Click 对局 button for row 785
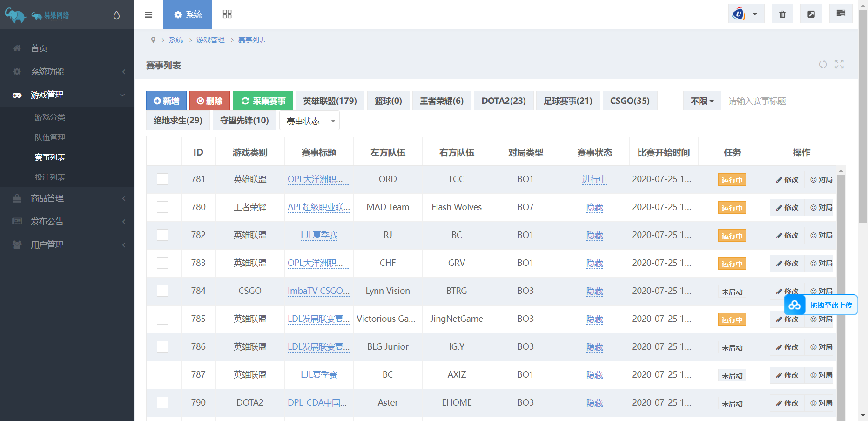 click(x=821, y=319)
